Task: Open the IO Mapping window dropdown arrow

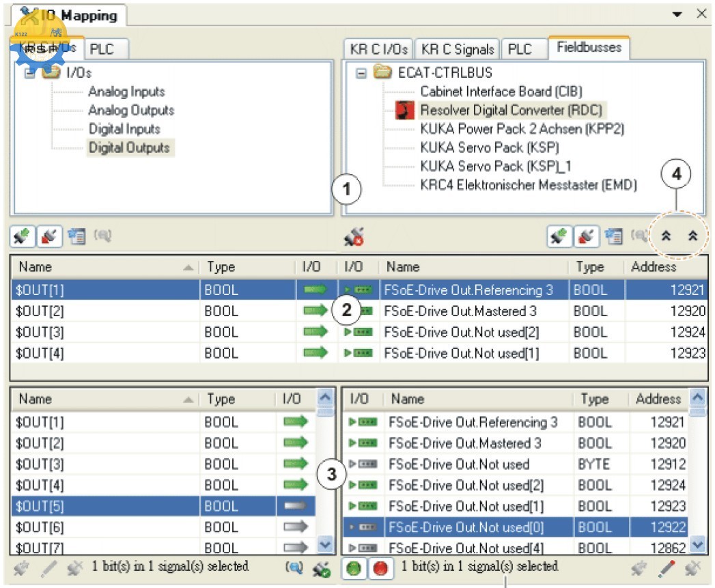Action: [677, 14]
